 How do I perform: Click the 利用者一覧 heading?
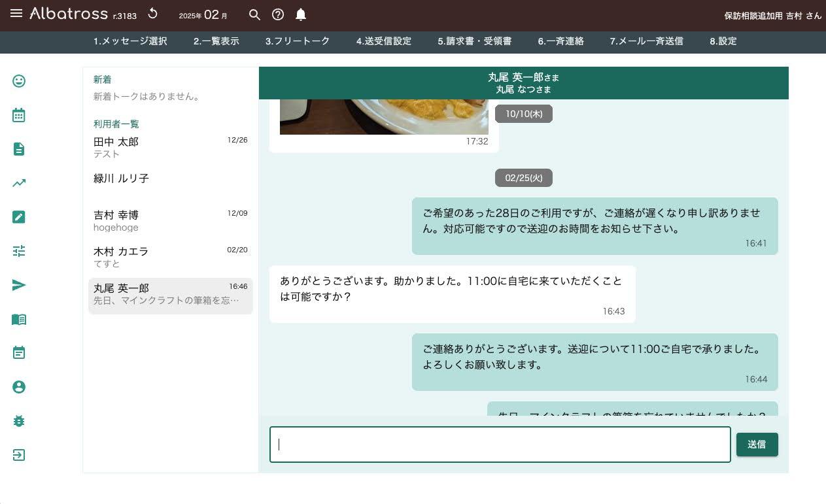pyautogui.click(x=116, y=124)
